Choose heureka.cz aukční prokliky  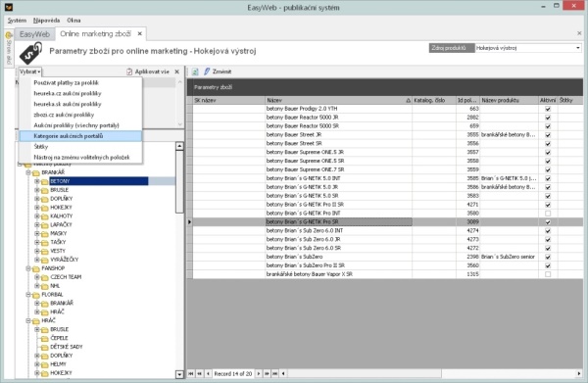(x=80, y=93)
